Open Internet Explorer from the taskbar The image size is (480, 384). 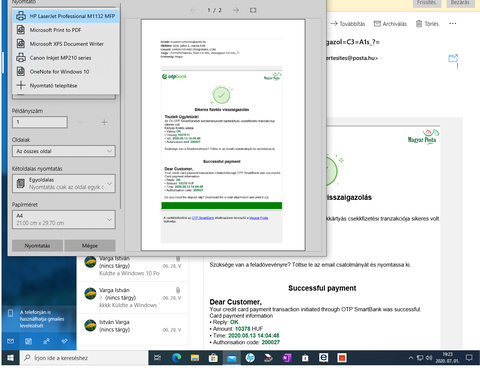point(323,358)
